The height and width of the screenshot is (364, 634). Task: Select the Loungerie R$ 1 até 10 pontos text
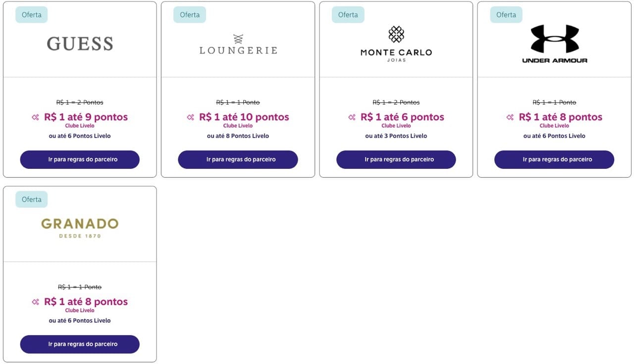tap(244, 117)
